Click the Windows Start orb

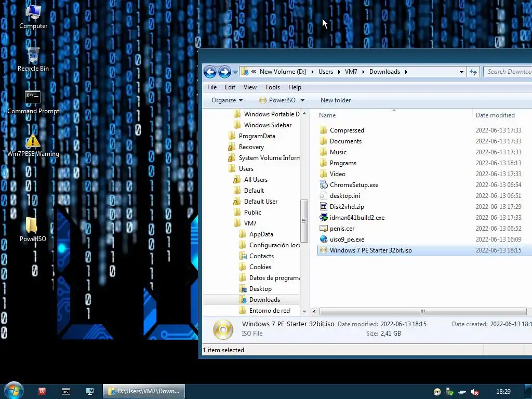click(14, 391)
